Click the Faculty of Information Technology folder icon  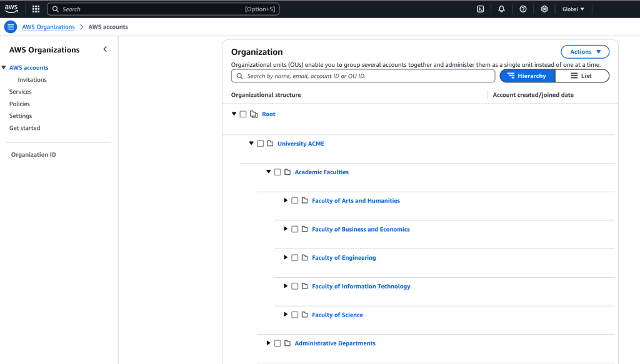[x=304, y=286]
